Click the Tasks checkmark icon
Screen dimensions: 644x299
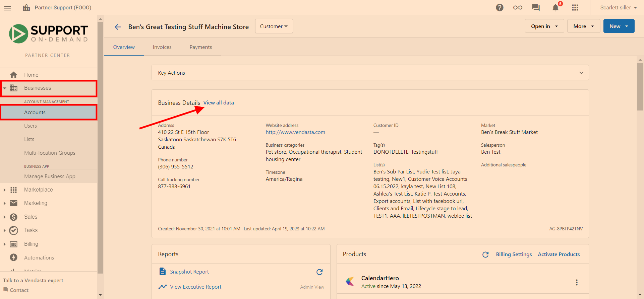(x=13, y=230)
